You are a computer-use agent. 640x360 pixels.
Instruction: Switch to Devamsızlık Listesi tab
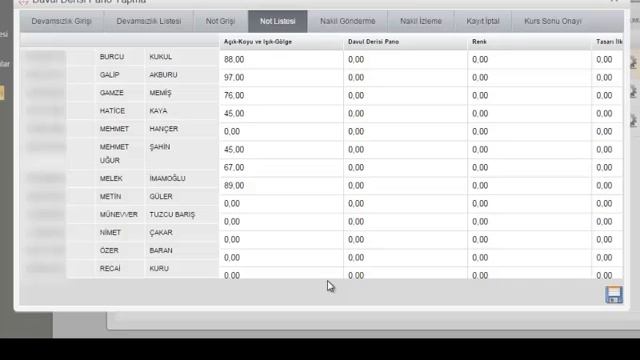[x=149, y=21]
